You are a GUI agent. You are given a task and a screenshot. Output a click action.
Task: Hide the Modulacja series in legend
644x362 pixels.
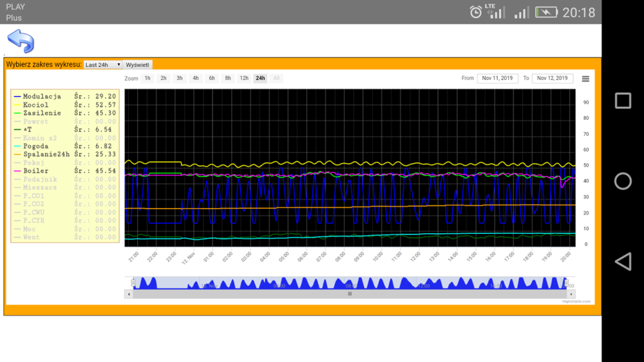pos(41,96)
